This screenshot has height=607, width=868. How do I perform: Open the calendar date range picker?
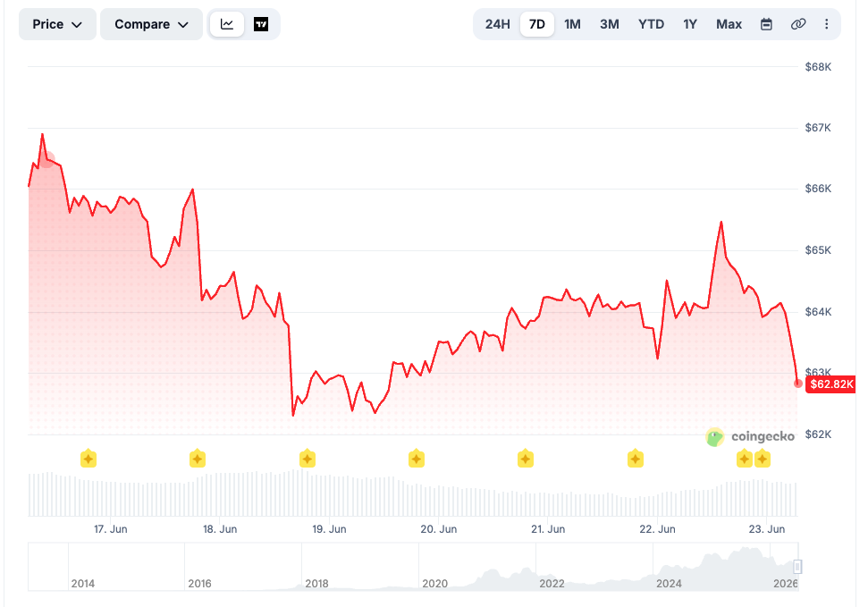(x=766, y=24)
